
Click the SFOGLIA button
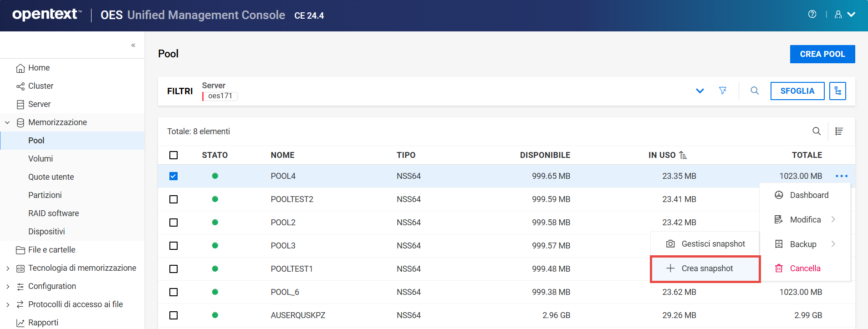pyautogui.click(x=797, y=91)
